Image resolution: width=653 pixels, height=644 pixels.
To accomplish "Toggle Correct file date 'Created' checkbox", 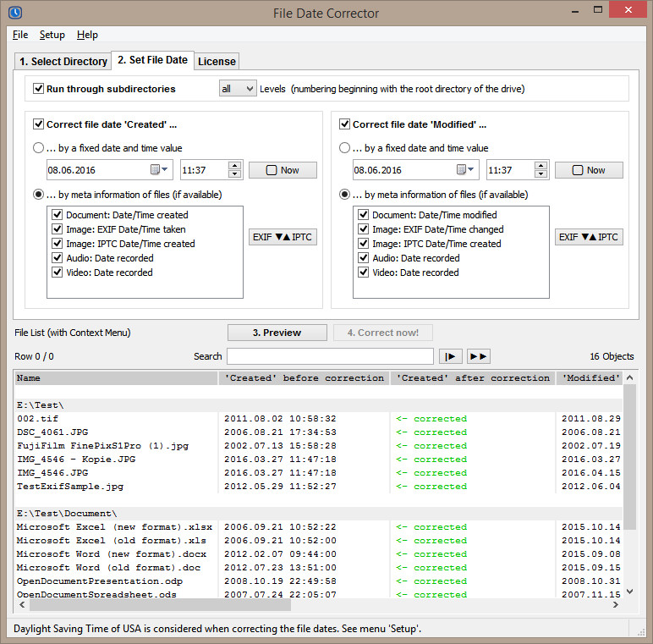I will (38, 124).
